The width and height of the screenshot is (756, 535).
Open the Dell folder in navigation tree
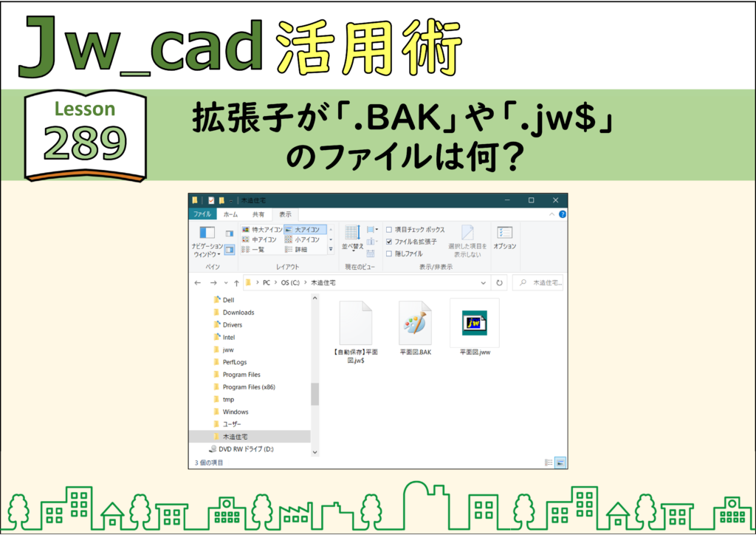point(228,300)
